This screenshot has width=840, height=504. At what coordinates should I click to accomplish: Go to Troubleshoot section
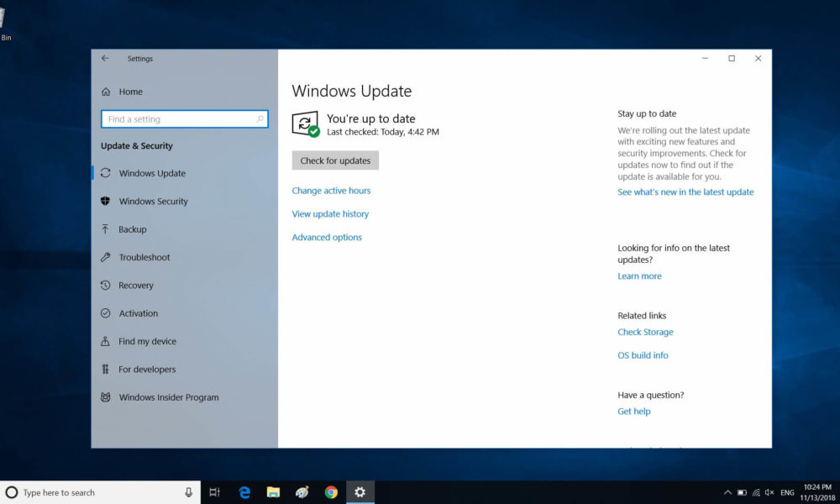coord(184,257)
